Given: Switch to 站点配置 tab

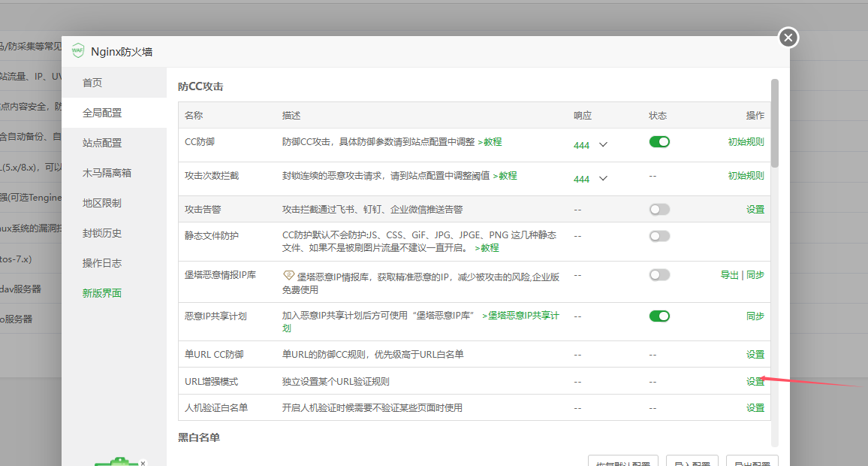Looking at the screenshot, I should [x=115, y=143].
